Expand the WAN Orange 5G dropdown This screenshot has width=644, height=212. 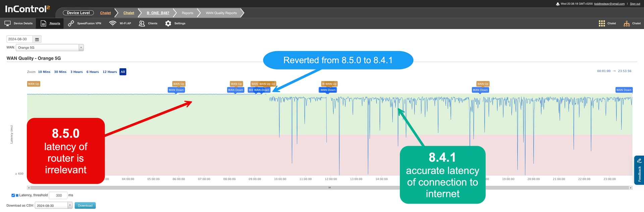[x=81, y=48]
